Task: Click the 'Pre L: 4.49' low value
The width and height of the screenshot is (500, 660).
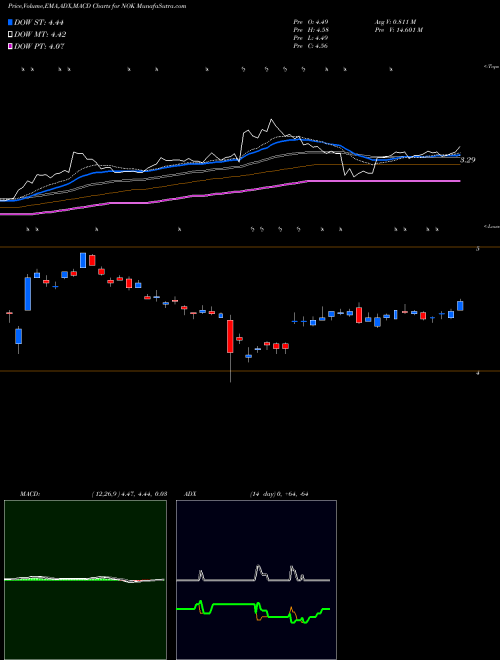Action: point(311,38)
